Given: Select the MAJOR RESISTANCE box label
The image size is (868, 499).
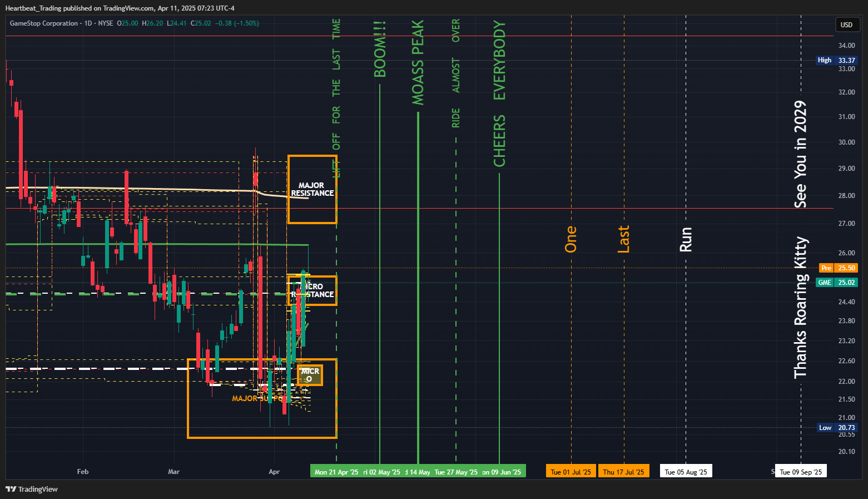Looking at the screenshot, I should point(313,189).
